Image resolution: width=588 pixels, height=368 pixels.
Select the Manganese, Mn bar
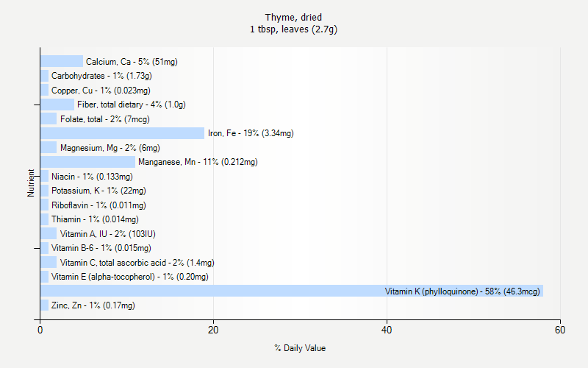(87, 162)
